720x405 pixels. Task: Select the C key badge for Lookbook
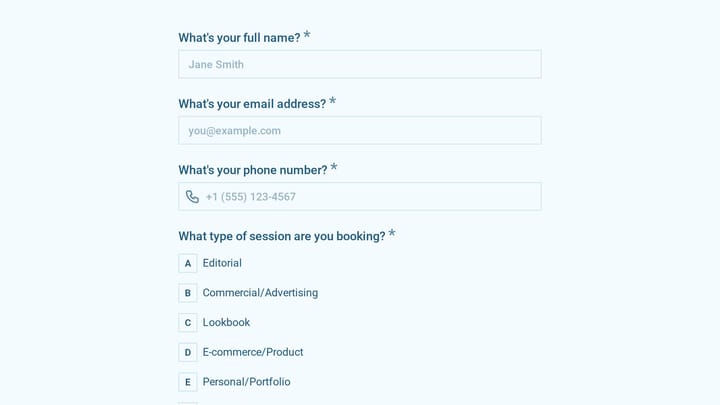point(188,323)
